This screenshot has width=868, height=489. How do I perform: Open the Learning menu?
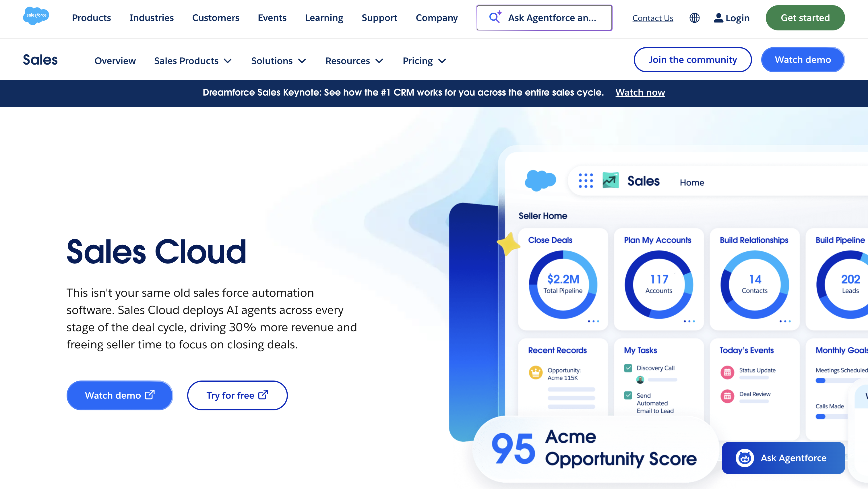324,18
